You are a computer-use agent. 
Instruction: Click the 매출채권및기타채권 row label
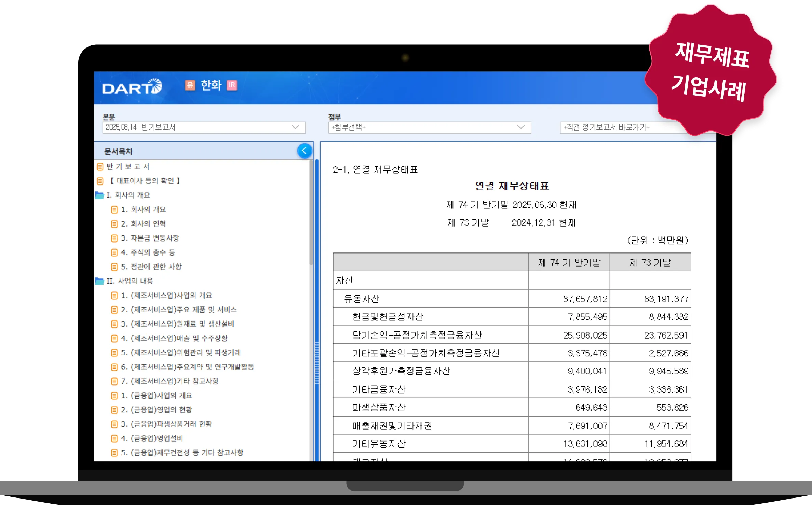pos(392,426)
